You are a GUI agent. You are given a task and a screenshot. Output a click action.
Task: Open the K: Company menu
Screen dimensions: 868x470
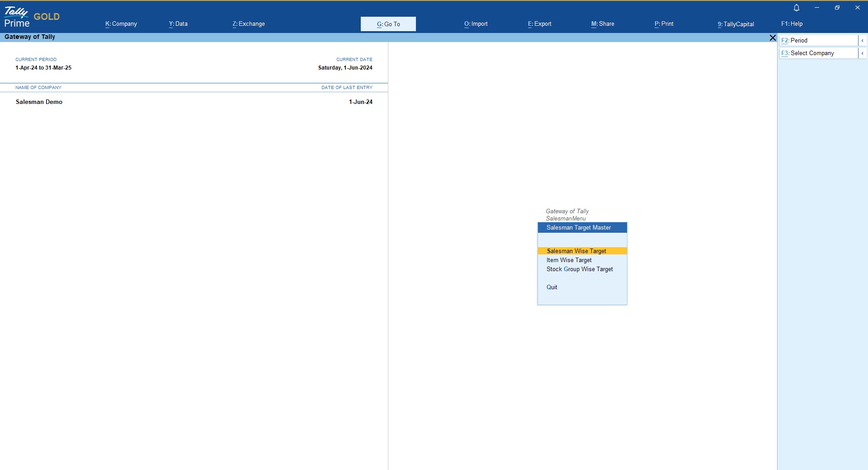coord(121,24)
